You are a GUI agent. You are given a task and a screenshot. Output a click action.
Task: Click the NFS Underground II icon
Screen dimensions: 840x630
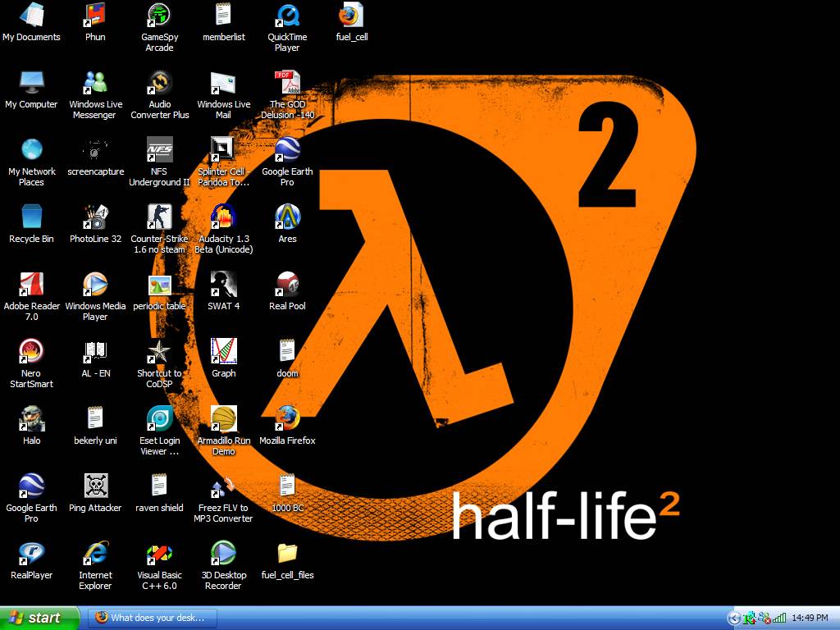click(x=159, y=150)
